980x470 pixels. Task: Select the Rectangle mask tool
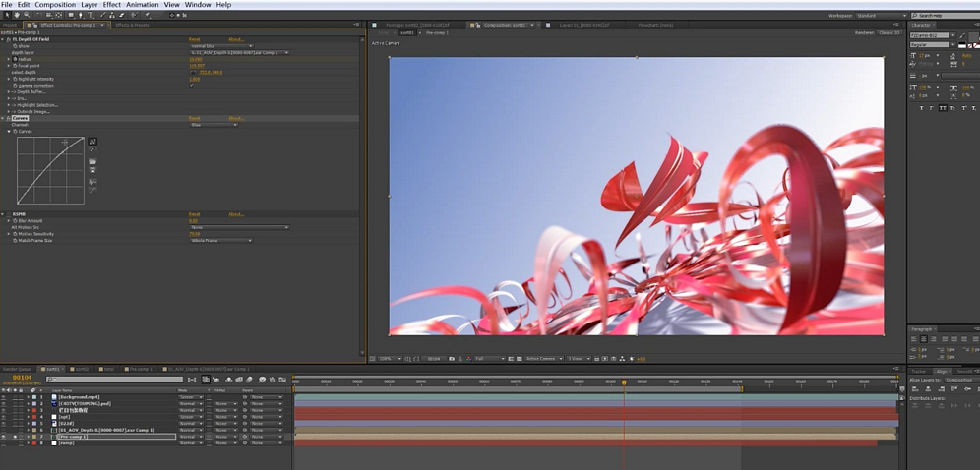pos(71,15)
